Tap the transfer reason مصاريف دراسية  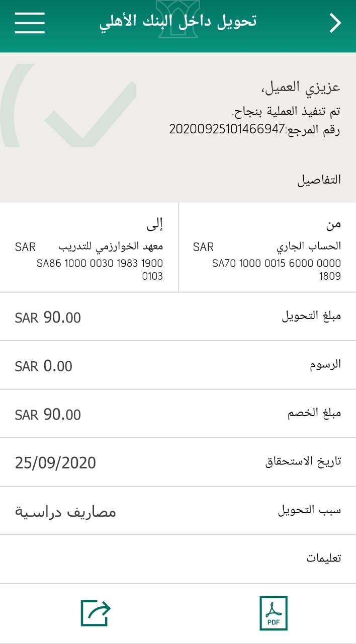(x=65, y=512)
